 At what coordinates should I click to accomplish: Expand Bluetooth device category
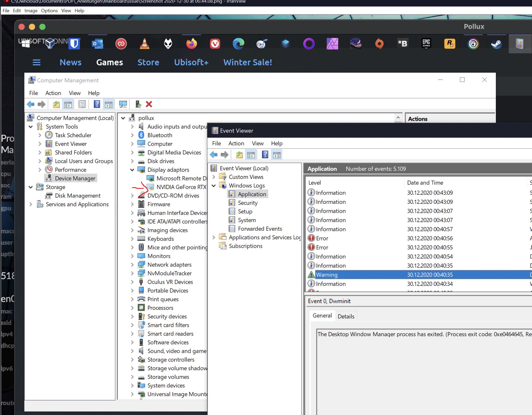click(132, 135)
